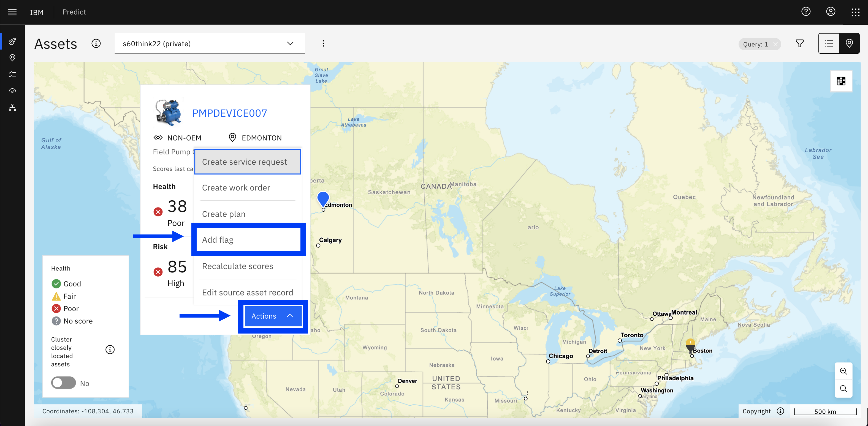
Task: Zoom out on the map
Action: click(x=843, y=389)
